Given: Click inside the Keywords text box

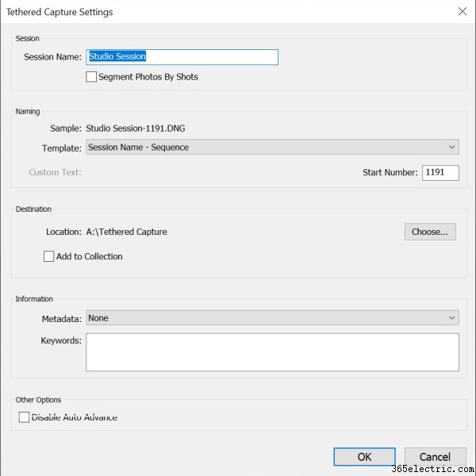Looking at the screenshot, I should [272, 352].
